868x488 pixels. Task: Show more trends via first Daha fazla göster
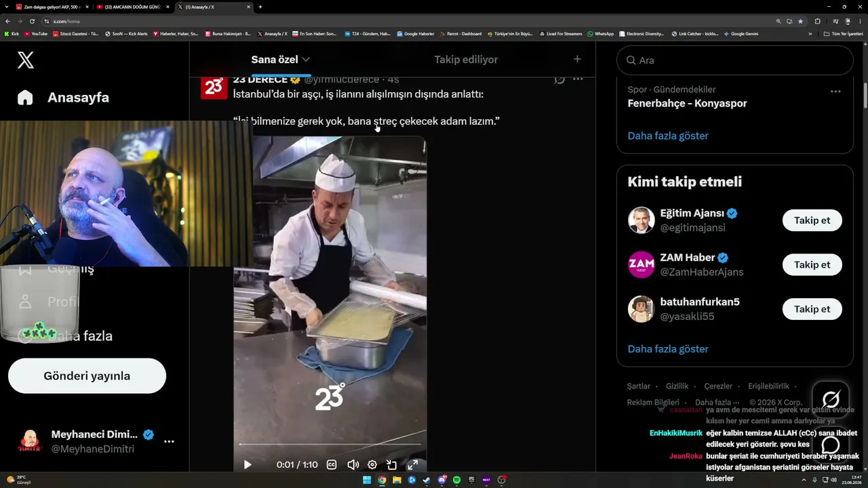pyautogui.click(x=668, y=136)
